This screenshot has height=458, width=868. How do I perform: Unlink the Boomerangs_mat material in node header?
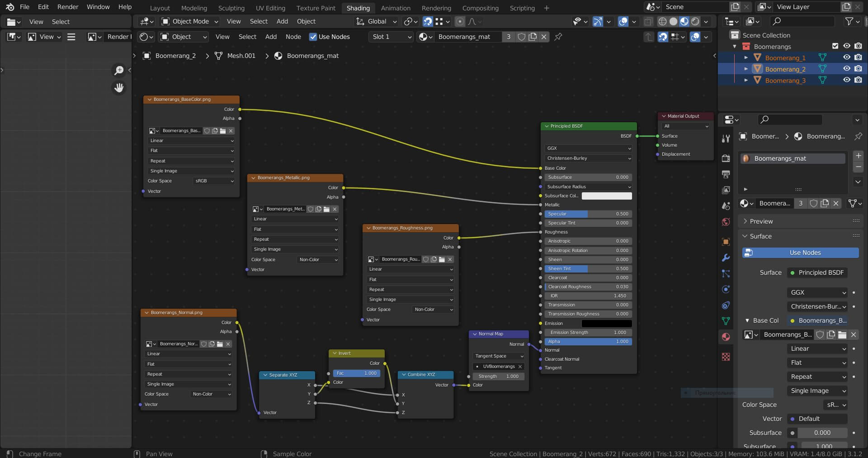coord(544,37)
